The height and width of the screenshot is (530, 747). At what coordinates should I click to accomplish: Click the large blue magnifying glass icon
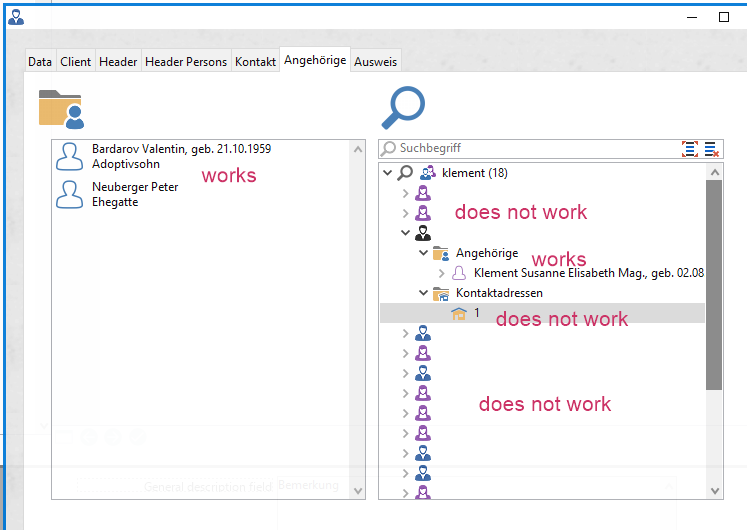point(403,107)
